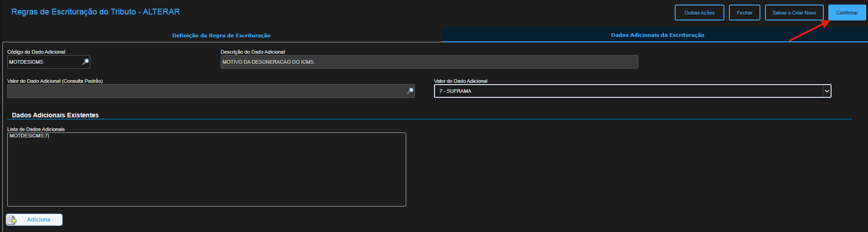Click the 'Código do Dado Adicional' label
868x232 pixels.
click(36, 52)
